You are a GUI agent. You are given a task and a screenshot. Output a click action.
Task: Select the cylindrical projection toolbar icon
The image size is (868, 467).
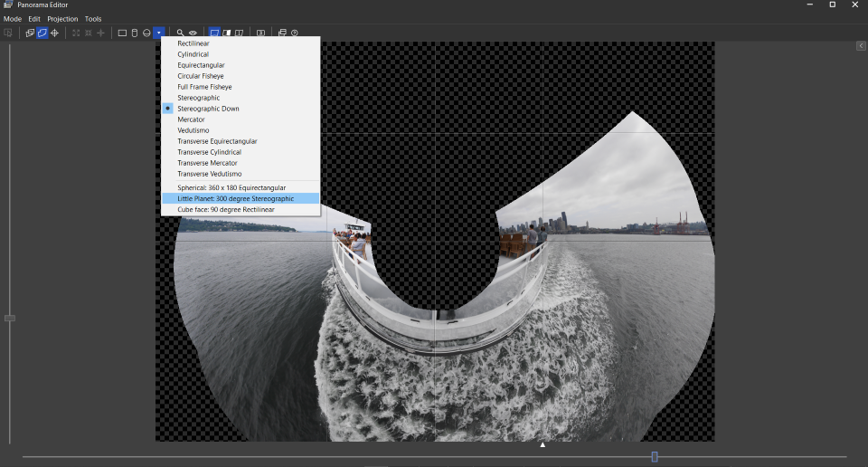coord(135,33)
